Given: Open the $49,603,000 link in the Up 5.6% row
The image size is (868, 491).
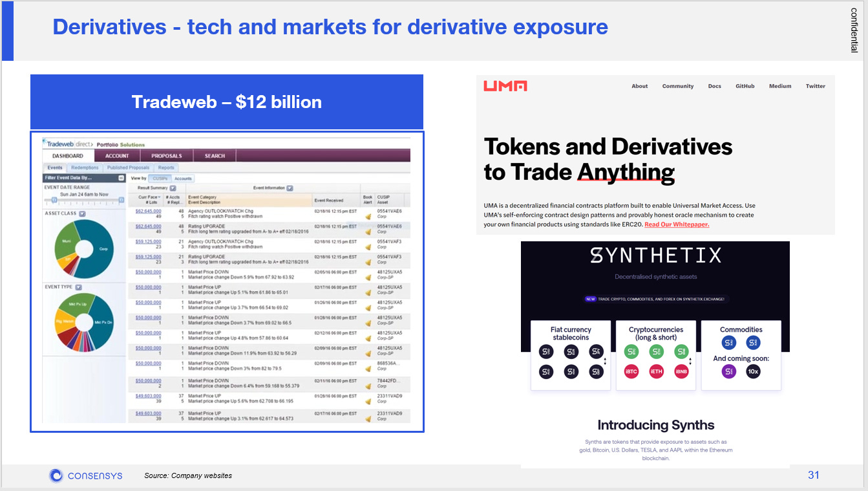Looking at the screenshot, I should tap(148, 396).
